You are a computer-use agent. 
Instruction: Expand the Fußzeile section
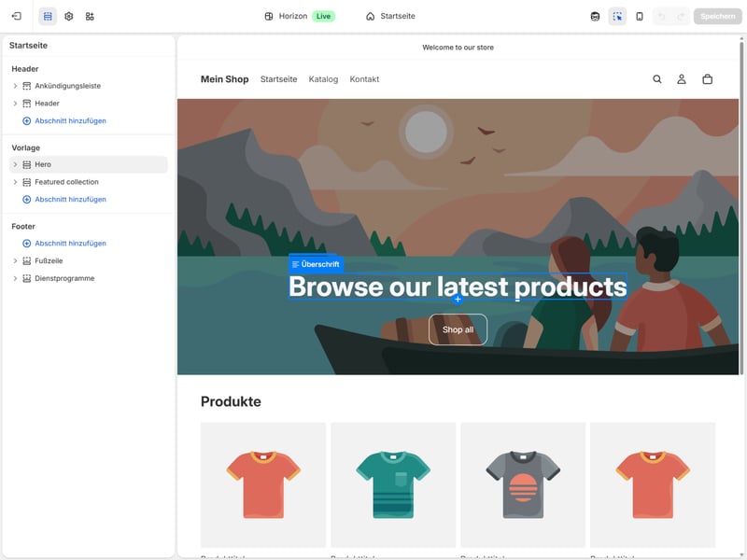[x=15, y=260]
